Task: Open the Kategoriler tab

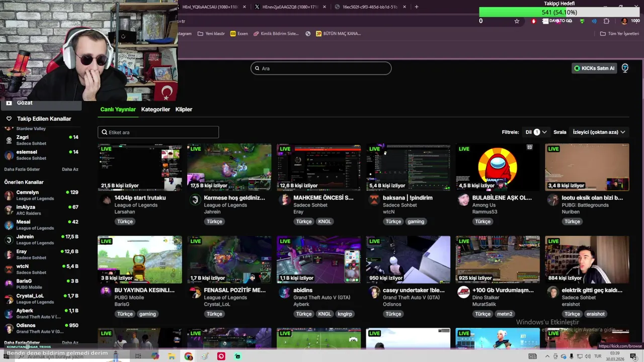Action: click(155, 109)
